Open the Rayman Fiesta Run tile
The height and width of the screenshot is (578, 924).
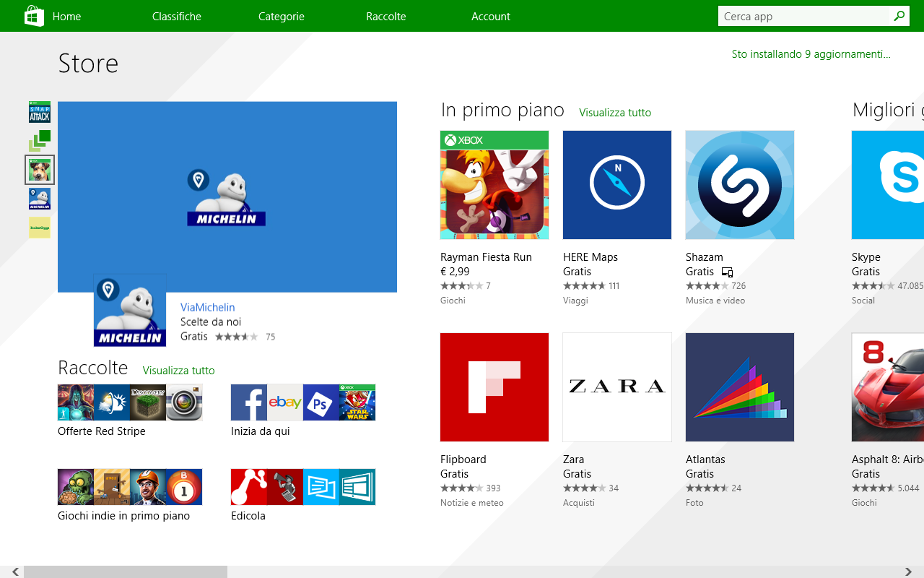494,185
